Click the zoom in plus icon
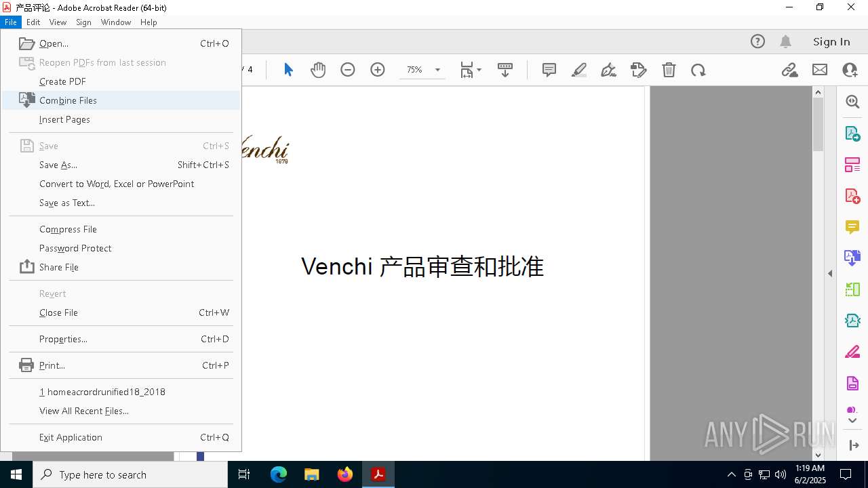 378,70
